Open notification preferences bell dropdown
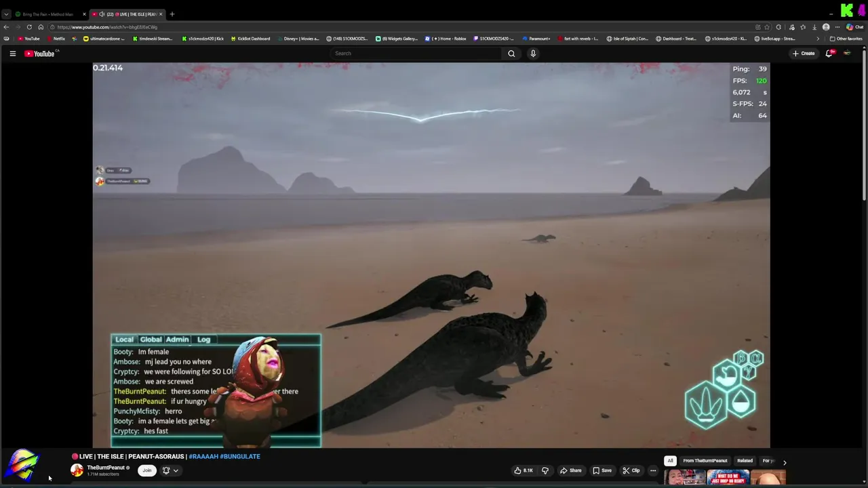 coord(170,470)
